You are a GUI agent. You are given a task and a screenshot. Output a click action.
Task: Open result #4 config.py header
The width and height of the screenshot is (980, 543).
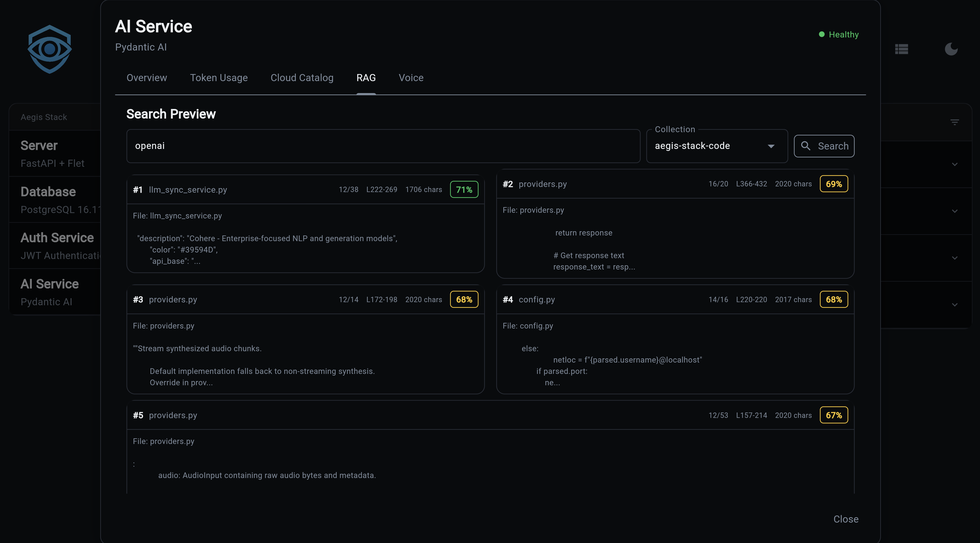click(536, 300)
